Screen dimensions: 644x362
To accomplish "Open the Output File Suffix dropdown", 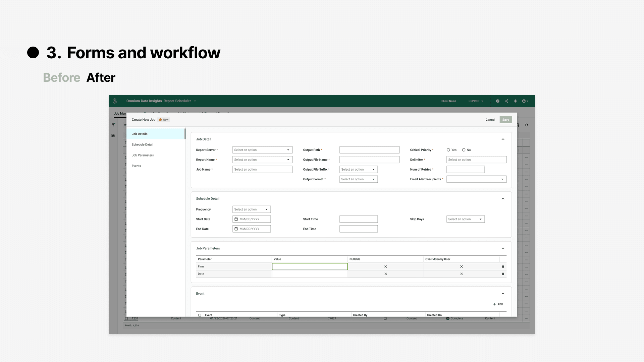I will (x=359, y=170).
